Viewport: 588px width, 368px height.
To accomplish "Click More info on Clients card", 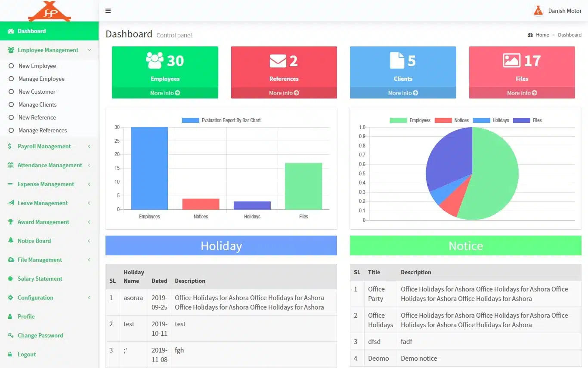I will coord(403,93).
